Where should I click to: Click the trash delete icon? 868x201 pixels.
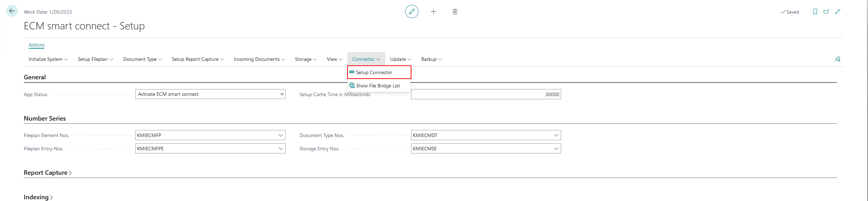(x=455, y=12)
